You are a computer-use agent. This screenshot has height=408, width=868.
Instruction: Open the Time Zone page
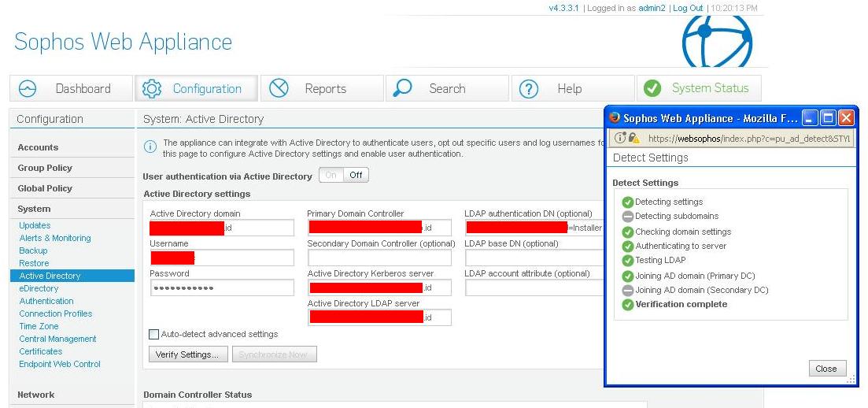pos(39,327)
